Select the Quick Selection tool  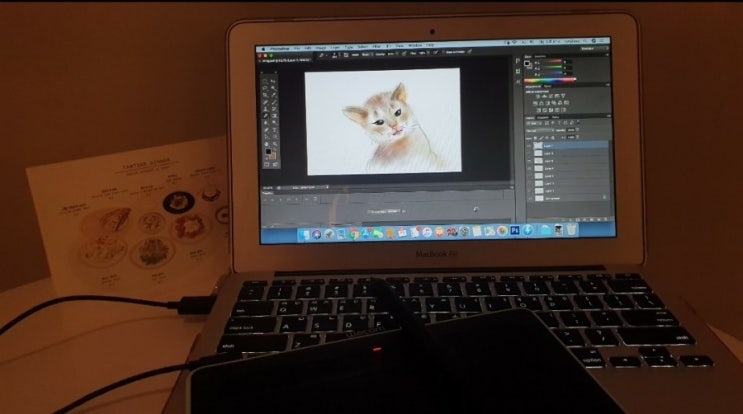(x=274, y=88)
